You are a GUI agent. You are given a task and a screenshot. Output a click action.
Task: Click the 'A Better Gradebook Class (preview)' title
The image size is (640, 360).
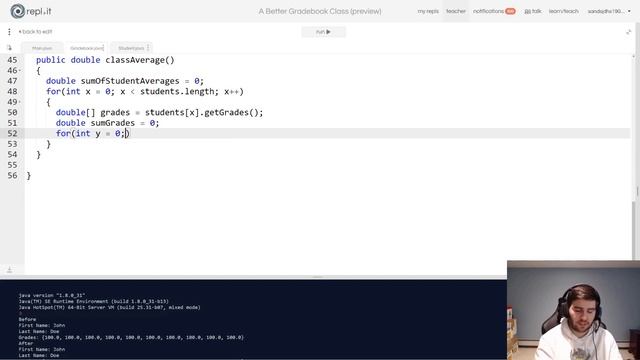[320, 11]
